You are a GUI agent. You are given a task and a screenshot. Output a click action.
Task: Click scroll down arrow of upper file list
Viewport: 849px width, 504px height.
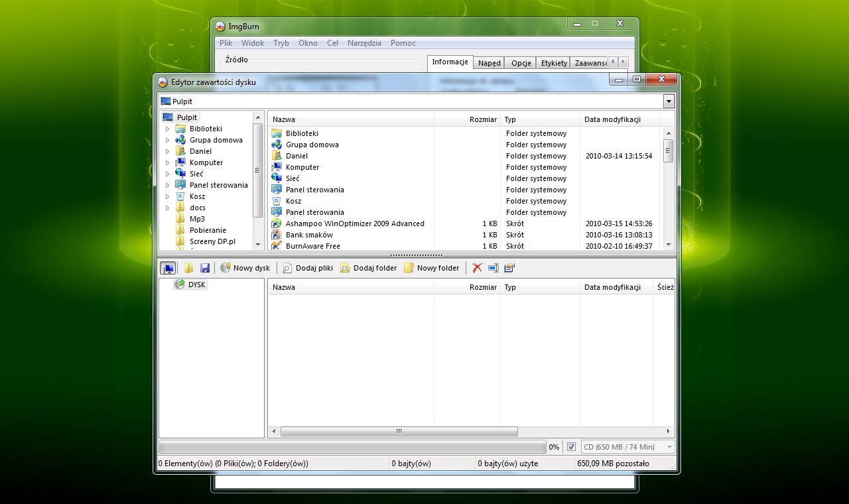tap(669, 245)
